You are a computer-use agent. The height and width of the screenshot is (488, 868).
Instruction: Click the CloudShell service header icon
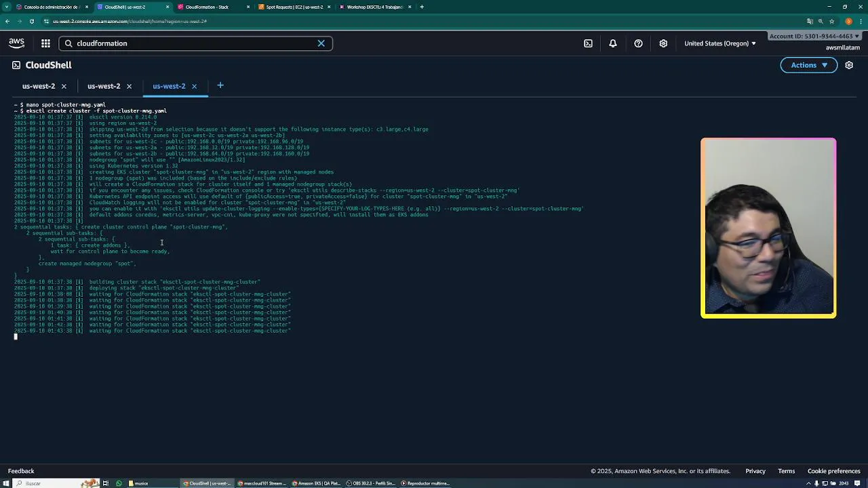tap(16, 65)
